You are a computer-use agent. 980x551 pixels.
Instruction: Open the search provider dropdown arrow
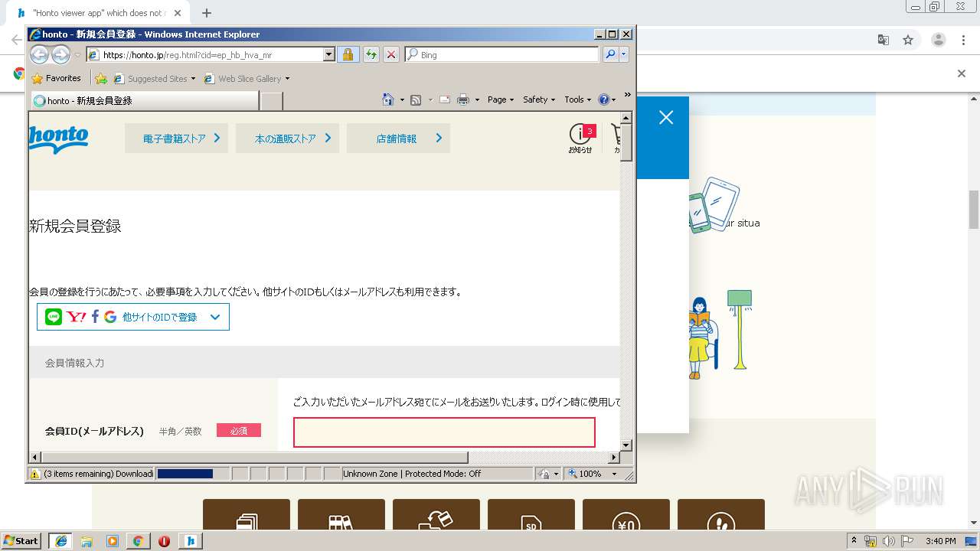click(x=624, y=54)
